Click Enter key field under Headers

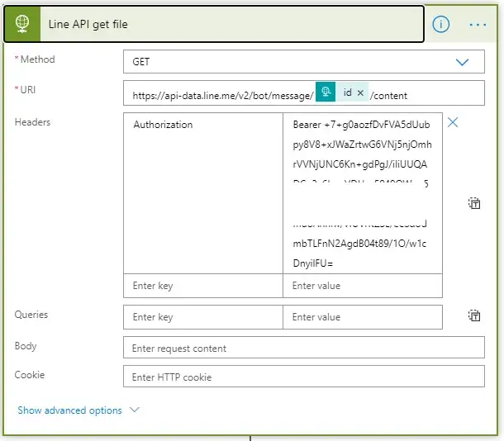click(203, 286)
